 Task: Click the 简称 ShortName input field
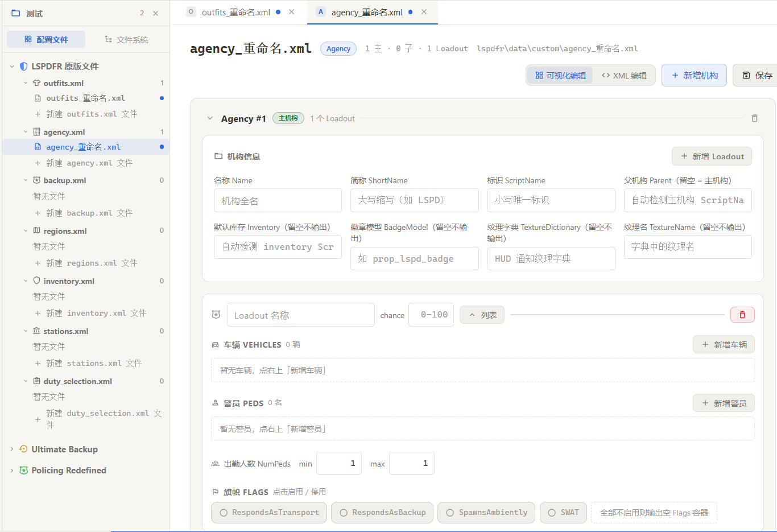coord(415,200)
